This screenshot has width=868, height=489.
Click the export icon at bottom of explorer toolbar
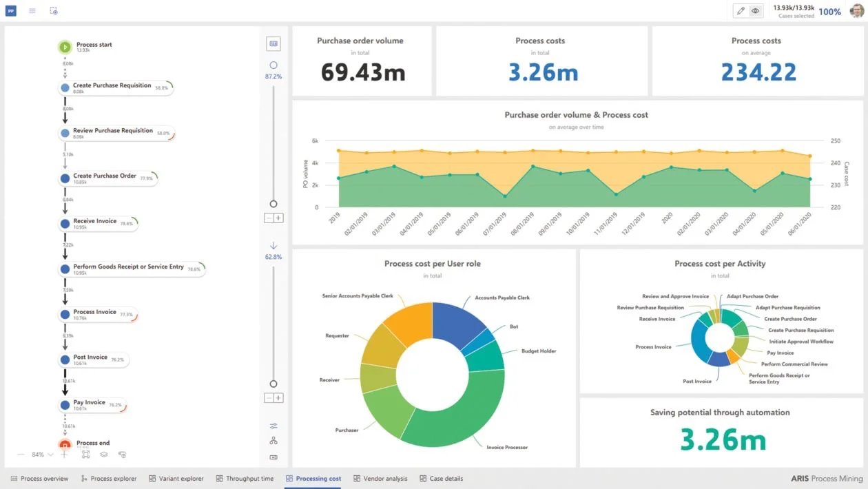(x=273, y=457)
